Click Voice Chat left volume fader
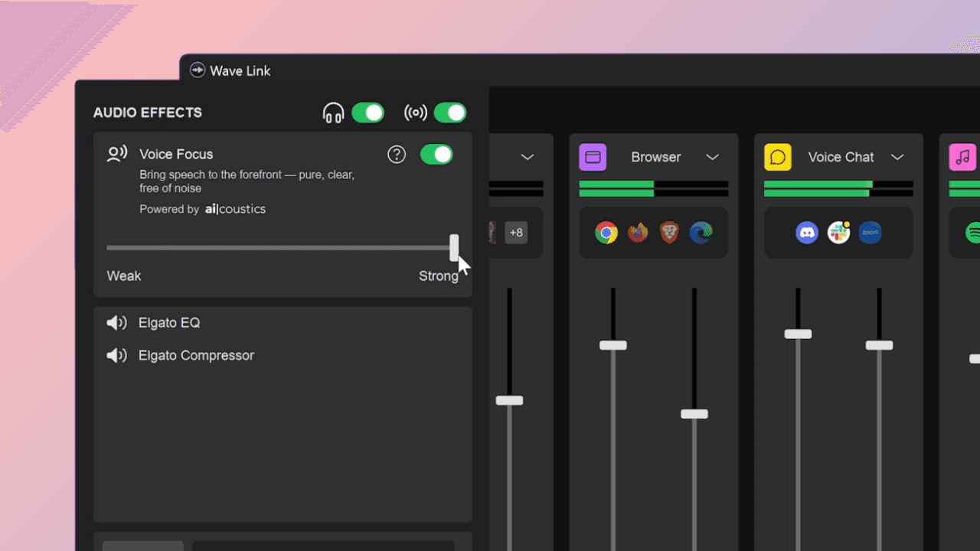The width and height of the screenshot is (980, 551). pos(798,334)
